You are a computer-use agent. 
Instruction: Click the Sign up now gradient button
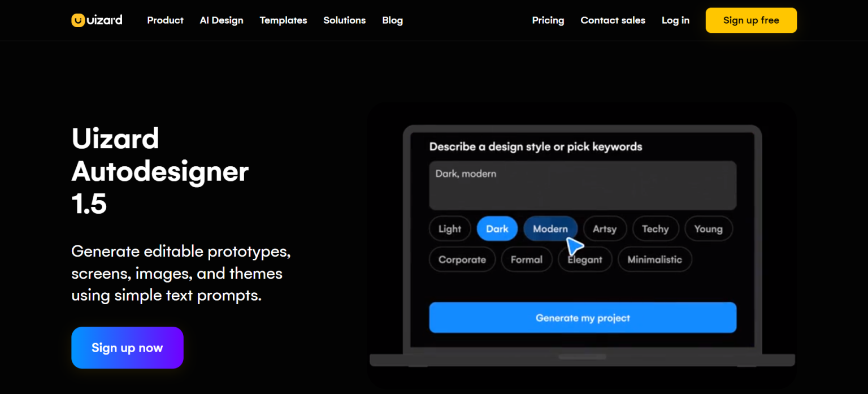point(127,348)
